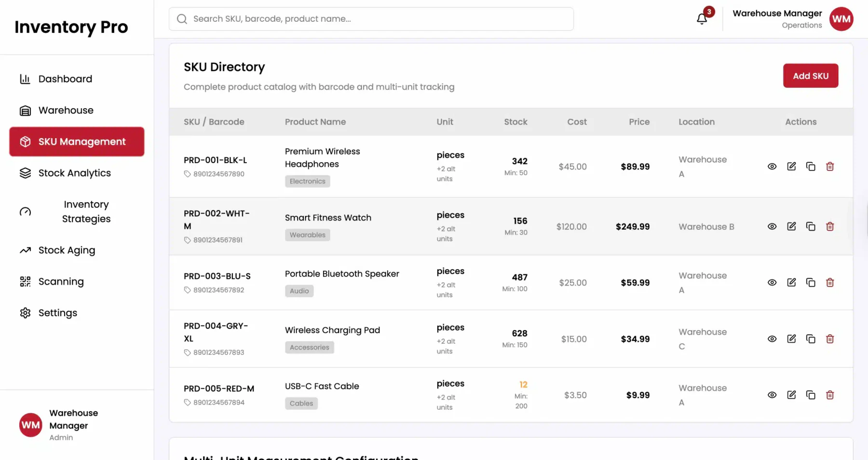Click the Add SKU button

point(811,76)
